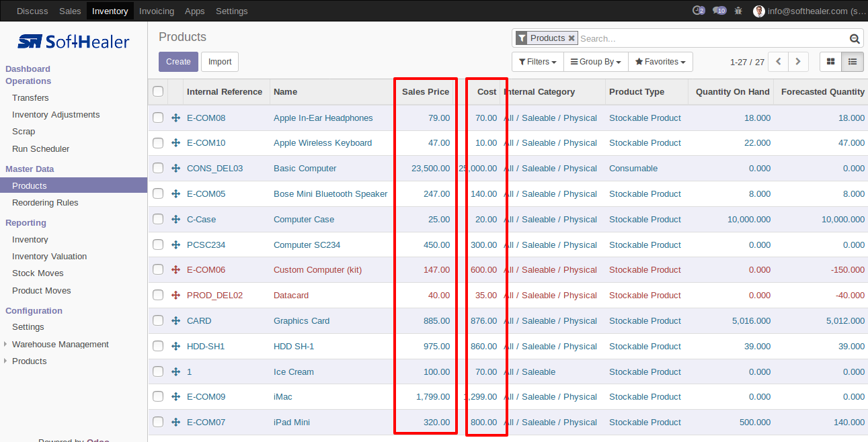Tick checkbox for Graphics Card

tap(158, 320)
